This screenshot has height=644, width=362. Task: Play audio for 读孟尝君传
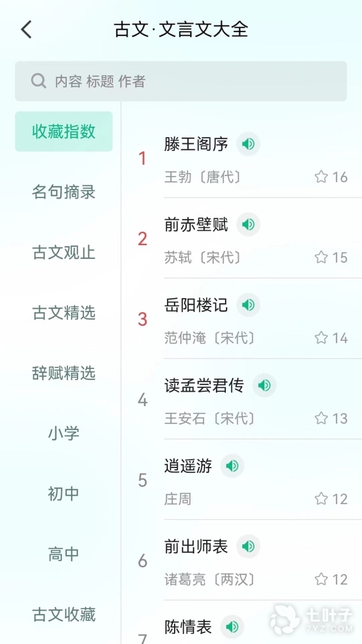click(x=264, y=385)
